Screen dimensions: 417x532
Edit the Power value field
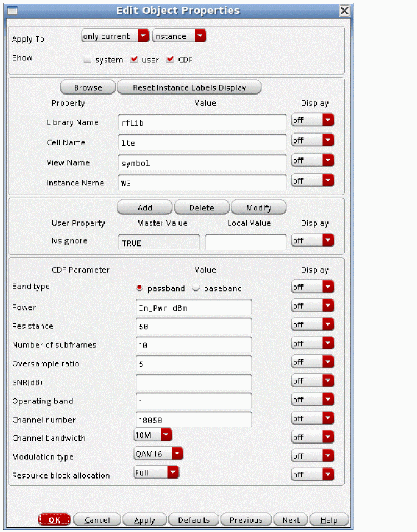click(x=193, y=307)
